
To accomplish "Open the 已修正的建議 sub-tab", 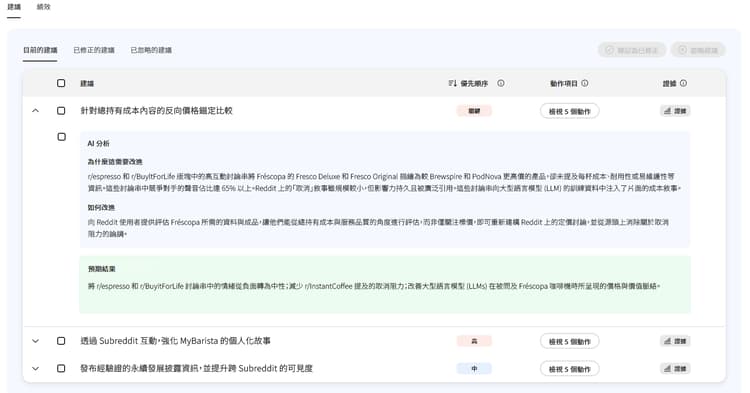I will point(94,50).
